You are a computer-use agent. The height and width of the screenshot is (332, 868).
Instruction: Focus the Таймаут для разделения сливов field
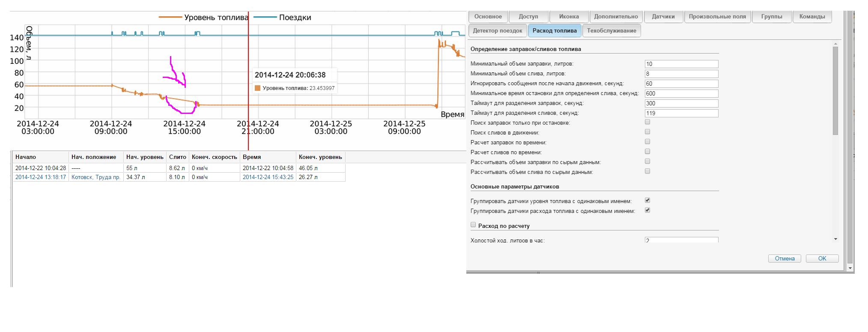tap(681, 114)
